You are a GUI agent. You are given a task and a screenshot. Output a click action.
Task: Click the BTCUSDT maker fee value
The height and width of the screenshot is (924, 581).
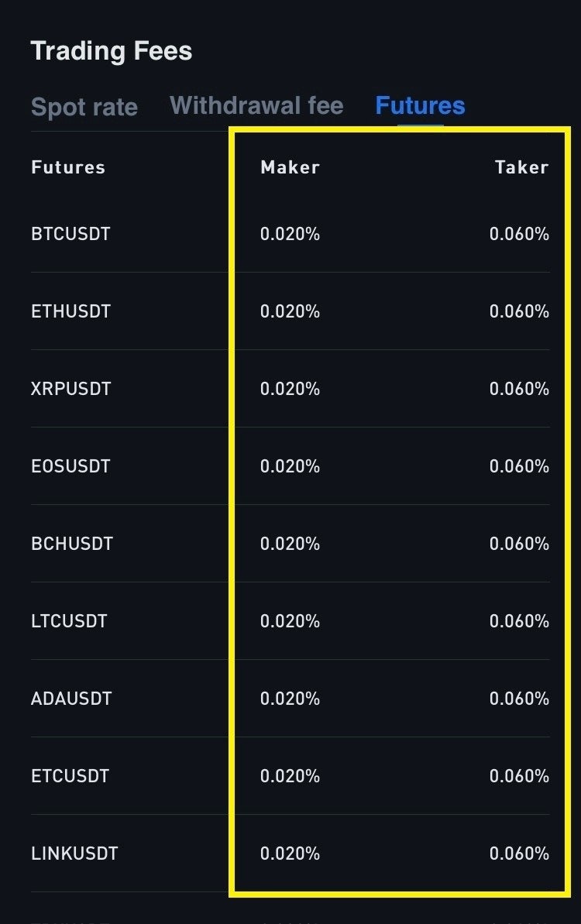pos(290,234)
